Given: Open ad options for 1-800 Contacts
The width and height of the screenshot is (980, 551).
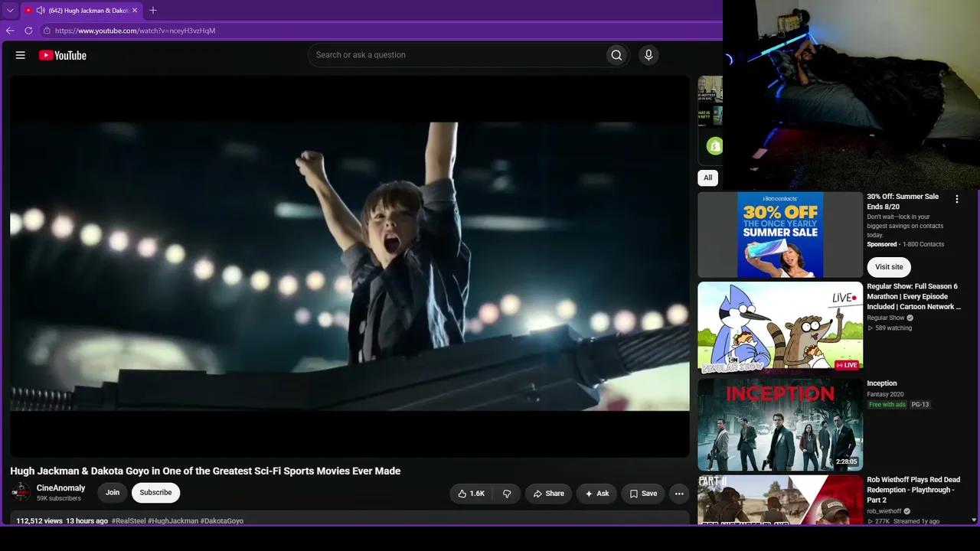Looking at the screenshot, I should point(956,199).
